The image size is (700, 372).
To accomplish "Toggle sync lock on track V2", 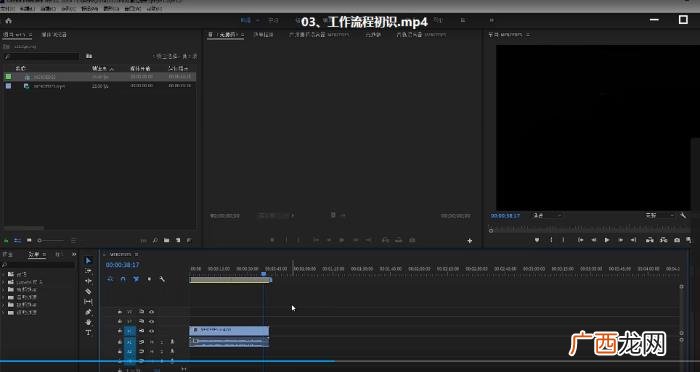I will click(141, 321).
